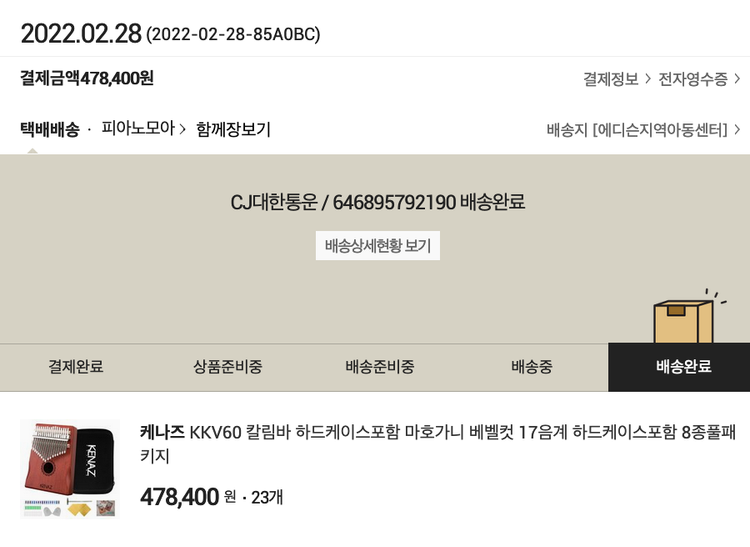This screenshot has height=547, width=750.
Task: Click the 함께장보기 link
Action: [x=233, y=129]
